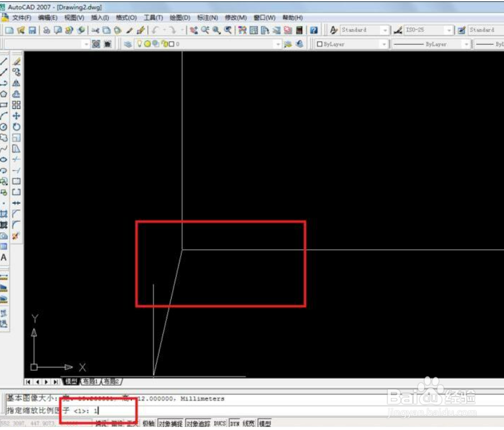Select the Array tool

click(x=16, y=105)
